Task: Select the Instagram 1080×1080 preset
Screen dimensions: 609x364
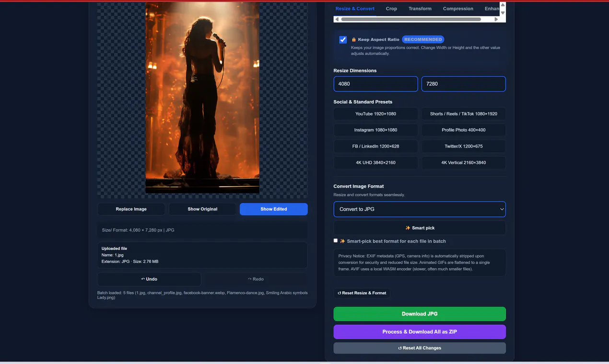Action: 376,130
